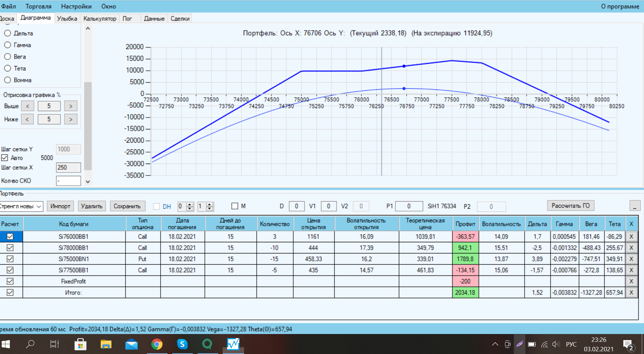Click the P1 input field
644x354 pixels.
[409, 206]
